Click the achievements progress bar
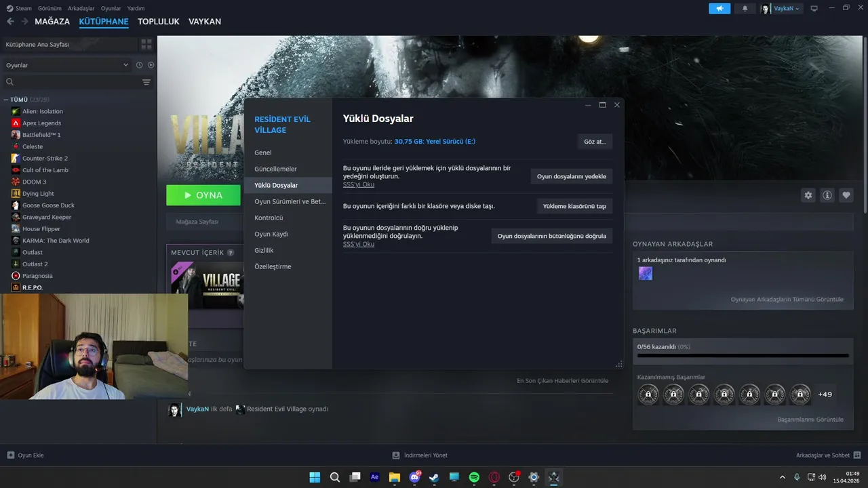This screenshot has height=488, width=868. [743, 355]
